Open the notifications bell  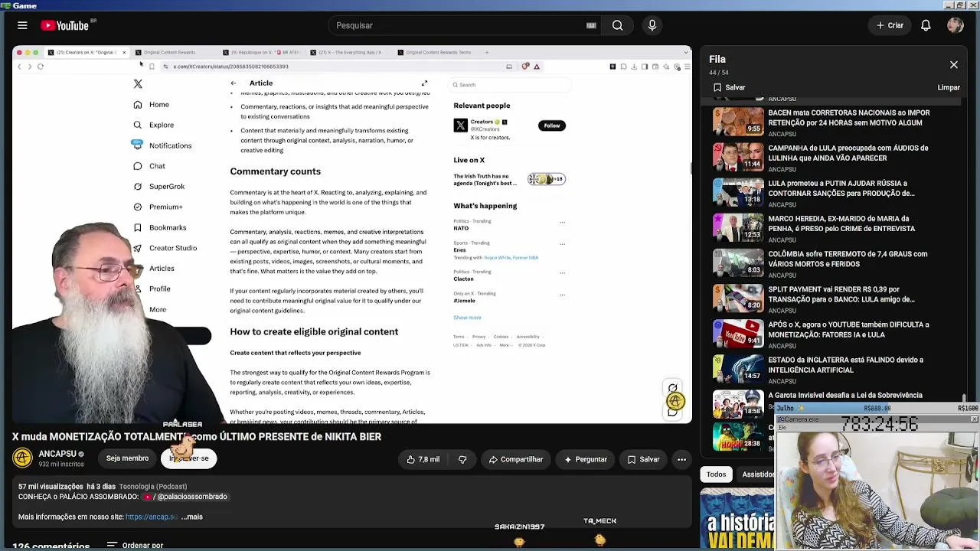tap(926, 25)
